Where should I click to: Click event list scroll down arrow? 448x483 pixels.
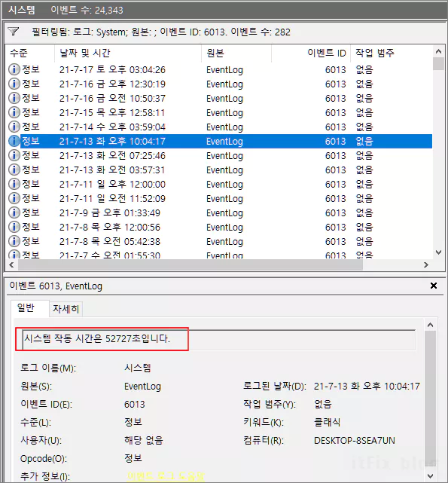(438, 252)
